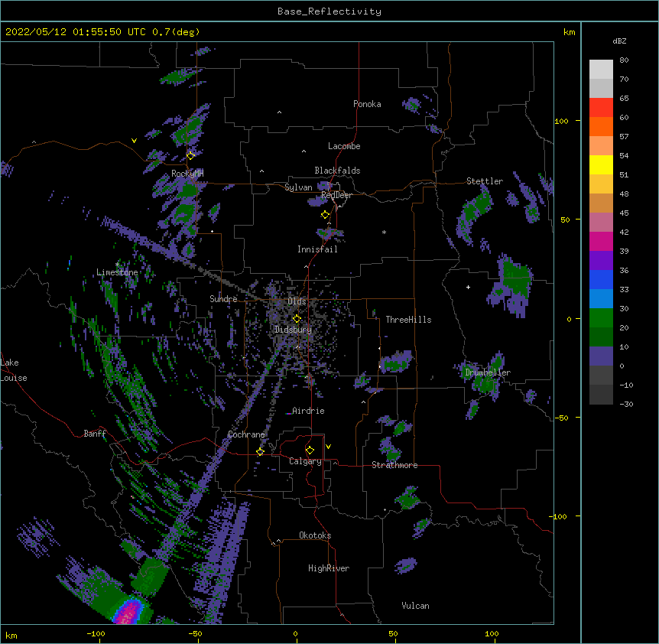Select the bright yellow legend swatch

pyautogui.click(x=601, y=164)
